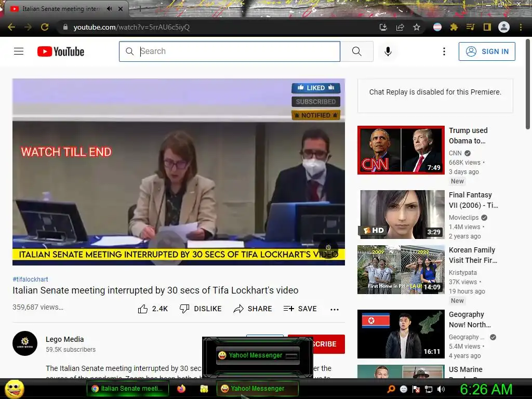
Task: Click the padlock site info icon
Action: 65,27
